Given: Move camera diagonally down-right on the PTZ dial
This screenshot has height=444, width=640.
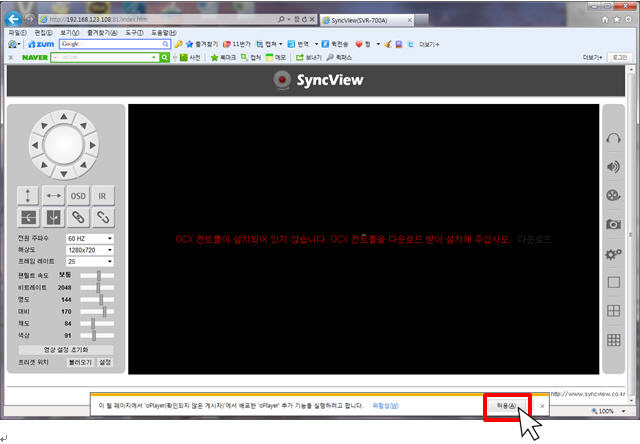Looking at the screenshot, I should click(83, 165).
